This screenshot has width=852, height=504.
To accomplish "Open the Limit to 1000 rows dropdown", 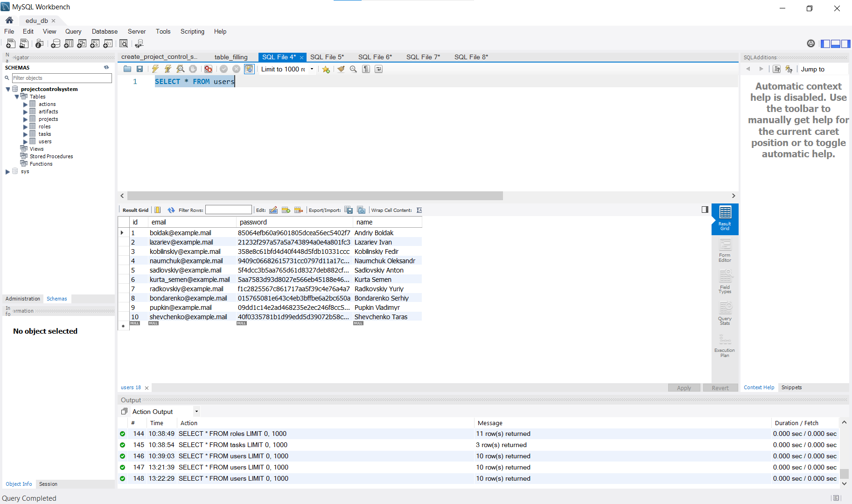I will (x=312, y=69).
